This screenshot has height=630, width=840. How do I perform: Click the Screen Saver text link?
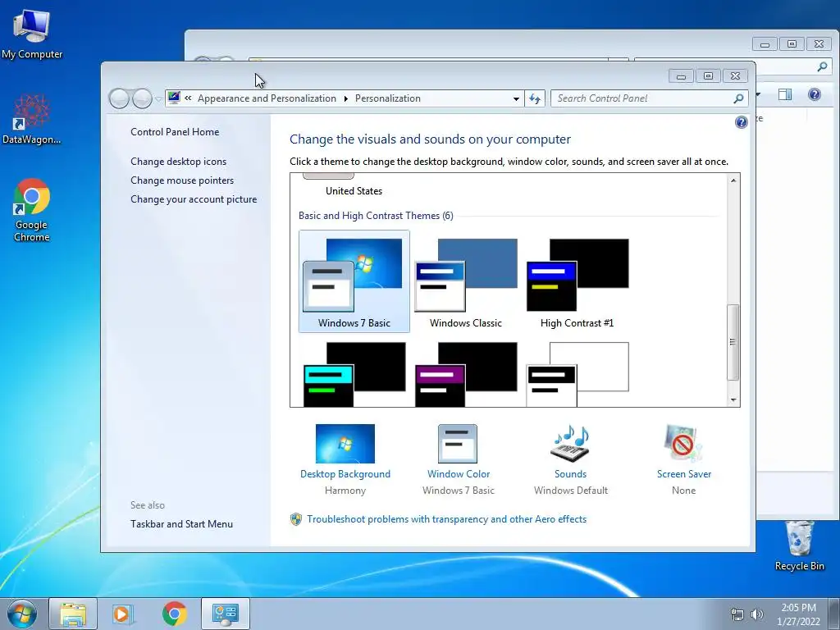coord(684,474)
